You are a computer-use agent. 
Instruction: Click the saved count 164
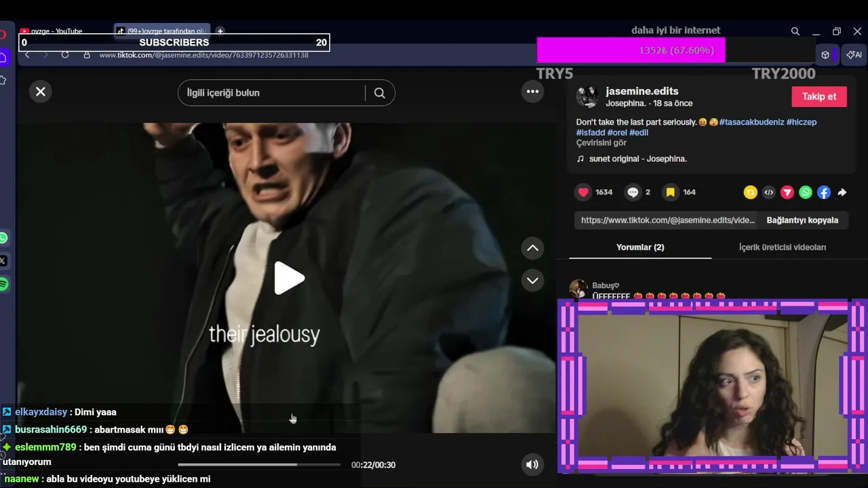click(x=689, y=192)
